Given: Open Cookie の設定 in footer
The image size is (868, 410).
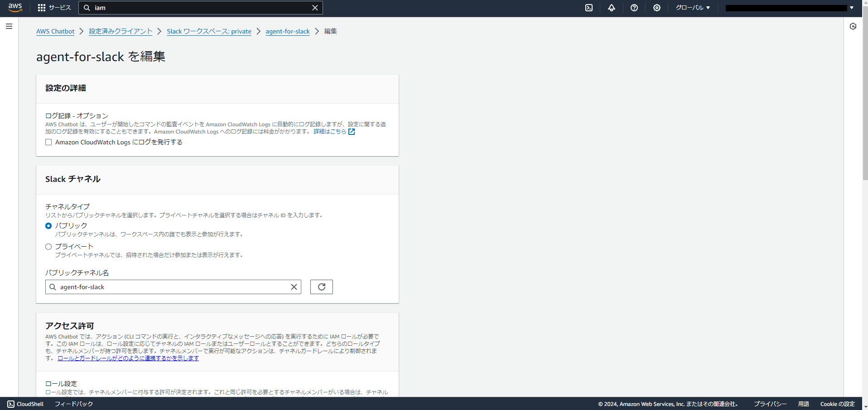Looking at the screenshot, I should 837,404.
